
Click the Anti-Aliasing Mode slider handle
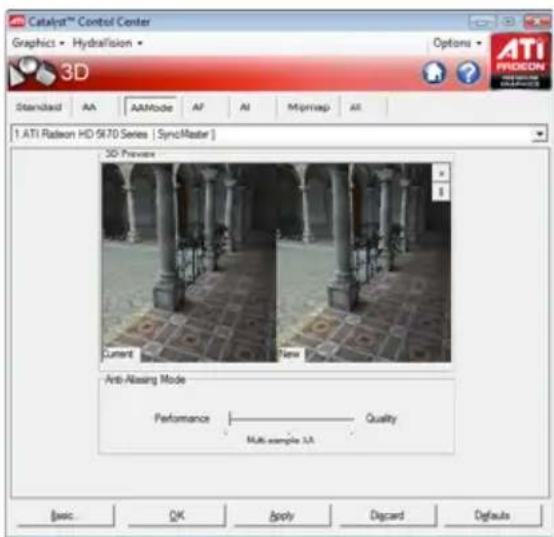[230, 418]
